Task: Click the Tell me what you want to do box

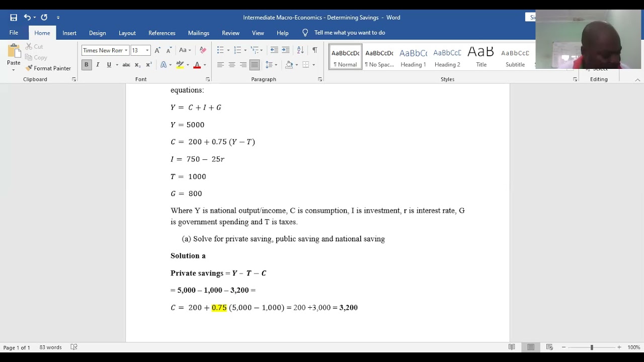Action: click(350, 33)
